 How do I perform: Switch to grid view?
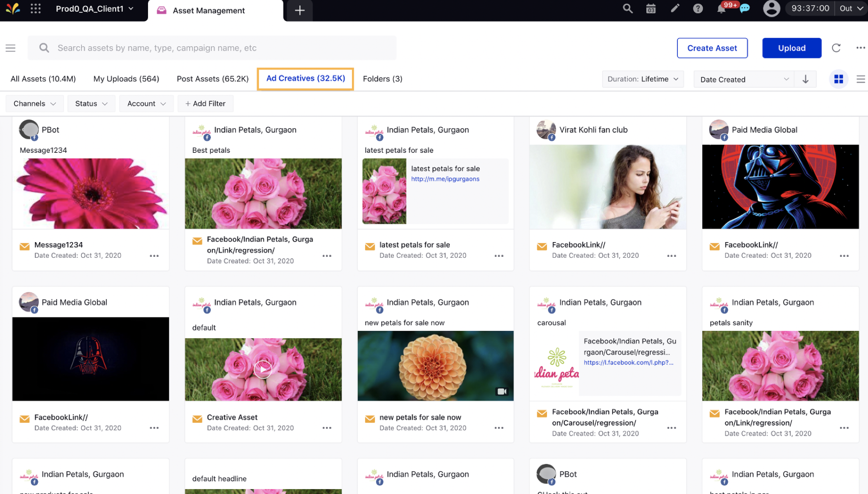pyautogui.click(x=839, y=79)
